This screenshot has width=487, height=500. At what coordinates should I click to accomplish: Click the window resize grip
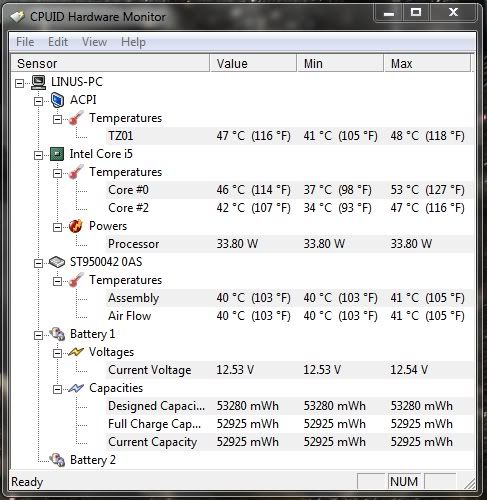469,484
